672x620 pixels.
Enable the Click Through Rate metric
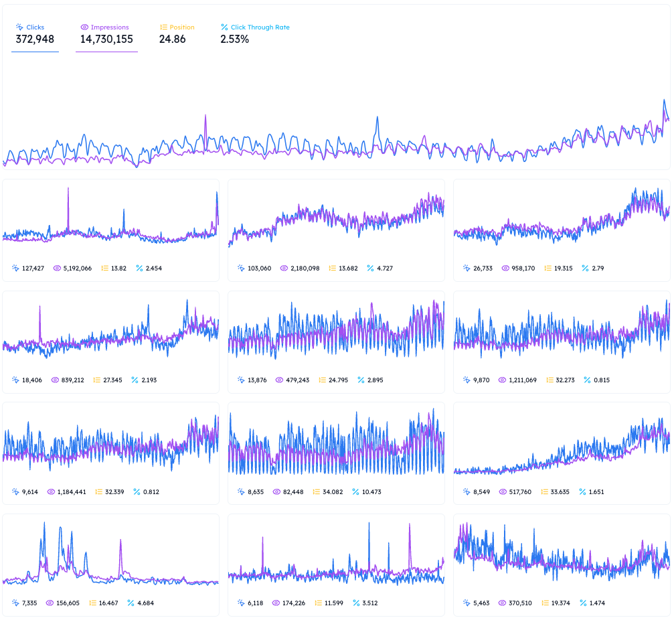coord(254,34)
